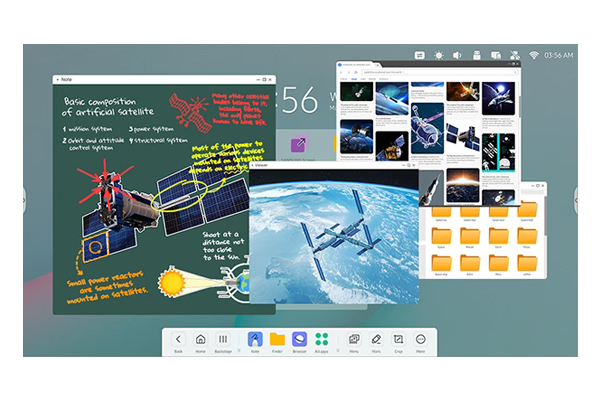This screenshot has height=400, width=600.
Task: Maximize the Note window
Action: (x=264, y=80)
